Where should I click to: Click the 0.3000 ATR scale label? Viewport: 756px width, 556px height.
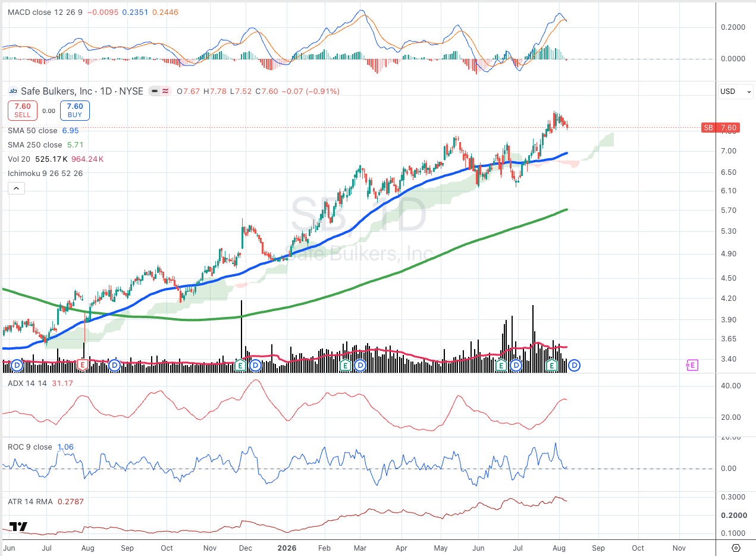pos(732,497)
